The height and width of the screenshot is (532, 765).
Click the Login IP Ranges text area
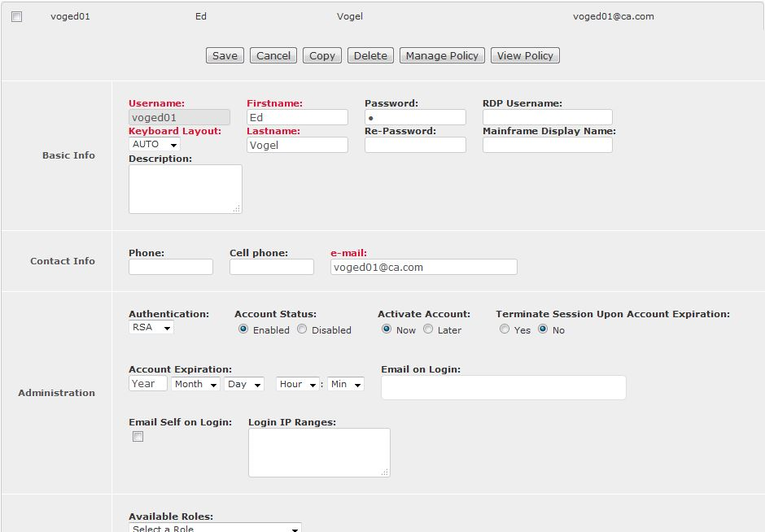coord(319,452)
